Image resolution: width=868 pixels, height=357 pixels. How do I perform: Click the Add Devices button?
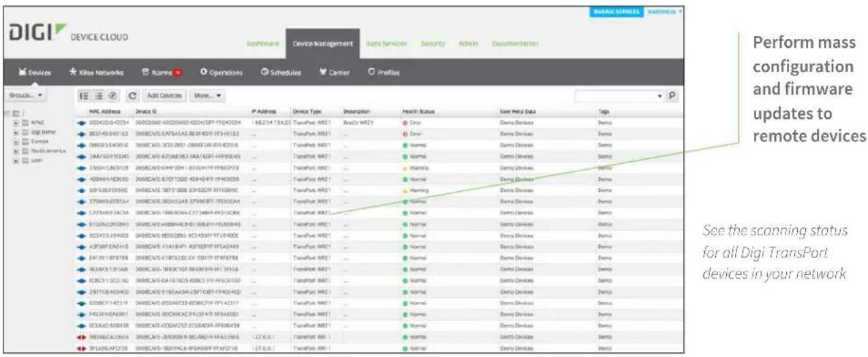point(164,96)
